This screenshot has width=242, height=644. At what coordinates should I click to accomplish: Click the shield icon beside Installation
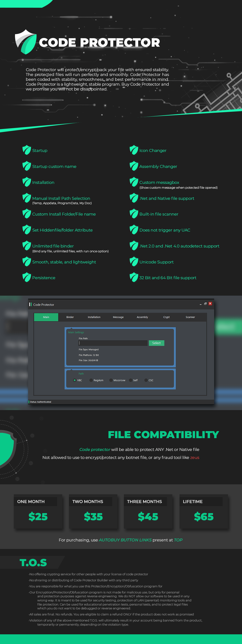(x=27, y=182)
